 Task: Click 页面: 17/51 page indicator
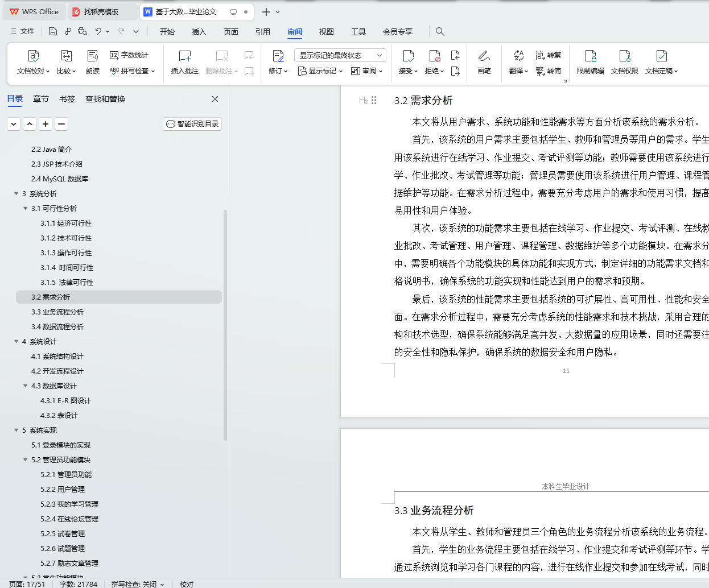click(27, 584)
